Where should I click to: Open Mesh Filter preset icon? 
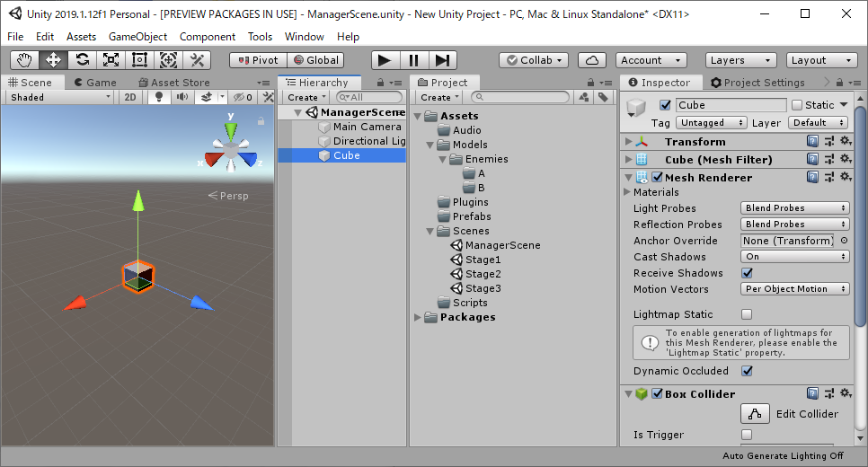click(829, 159)
